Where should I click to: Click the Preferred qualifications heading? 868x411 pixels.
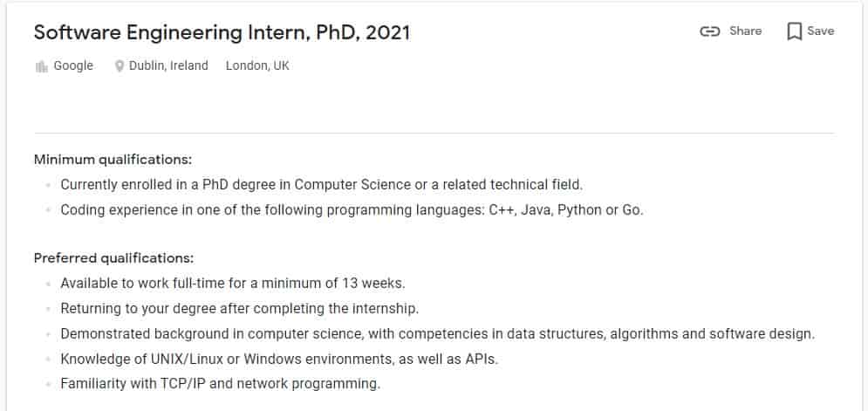tap(114, 258)
